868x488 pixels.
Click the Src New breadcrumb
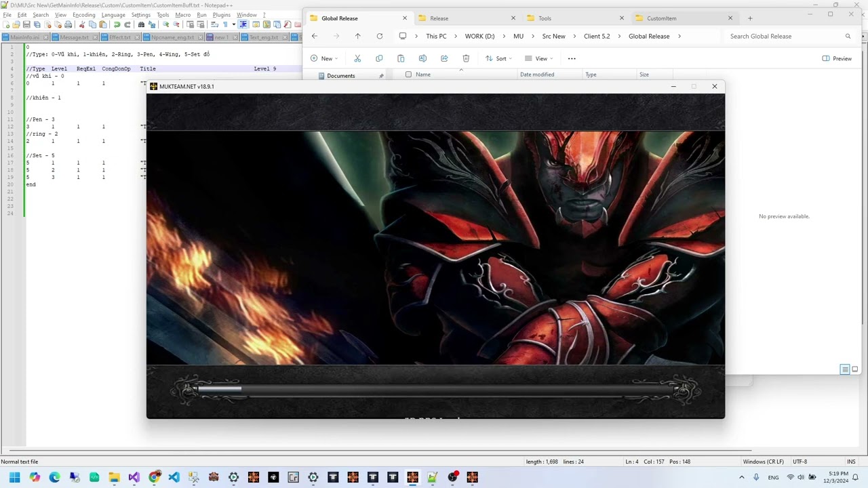(553, 37)
